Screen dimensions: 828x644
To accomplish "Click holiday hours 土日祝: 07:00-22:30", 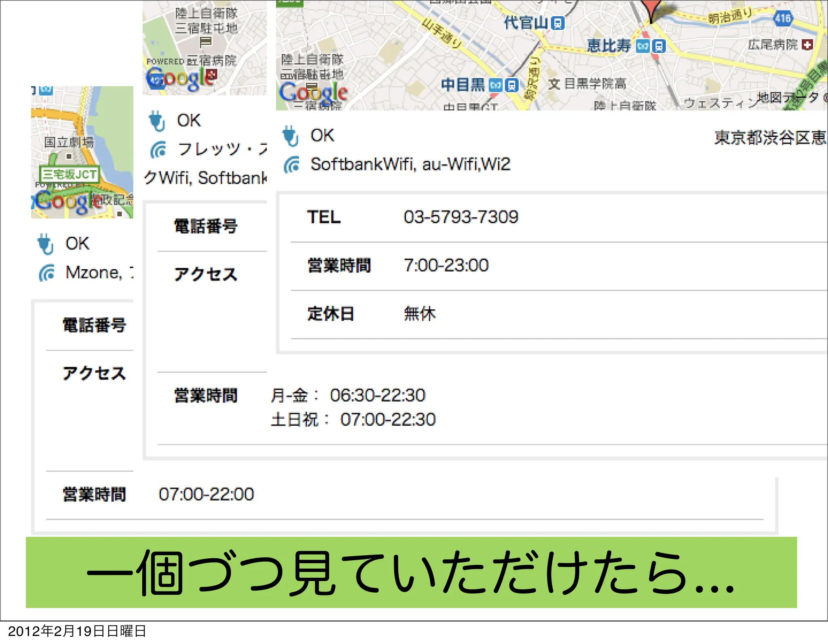I will click(353, 420).
